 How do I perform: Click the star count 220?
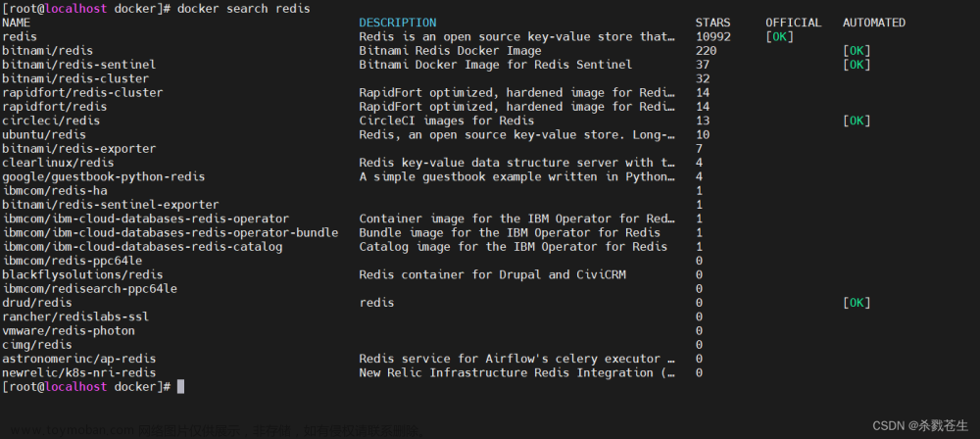coord(707,51)
